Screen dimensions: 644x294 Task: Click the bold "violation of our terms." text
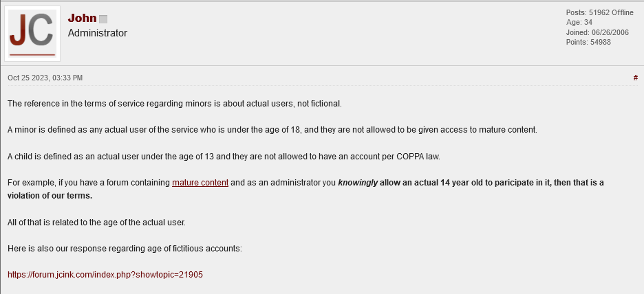click(50, 195)
